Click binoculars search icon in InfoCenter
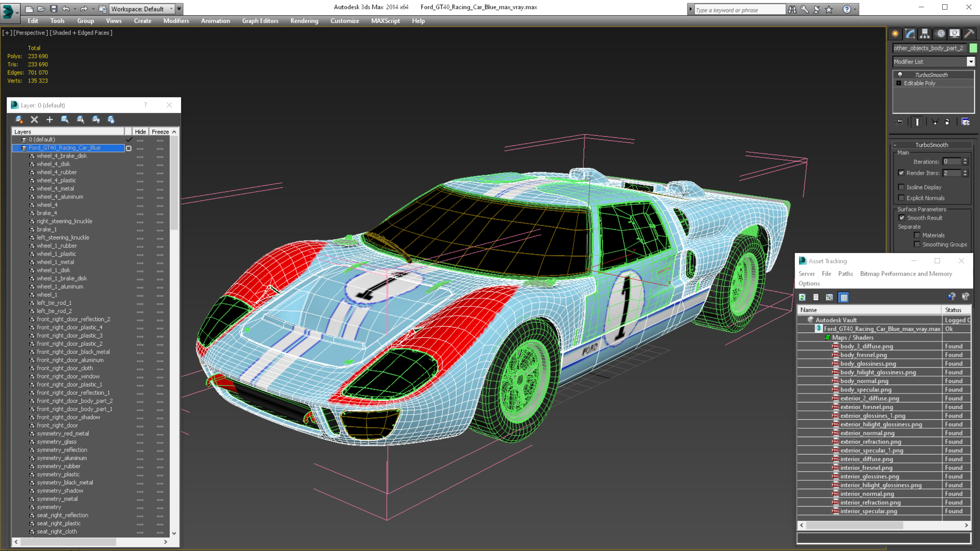This screenshot has width=980, height=551. [792, 9]
